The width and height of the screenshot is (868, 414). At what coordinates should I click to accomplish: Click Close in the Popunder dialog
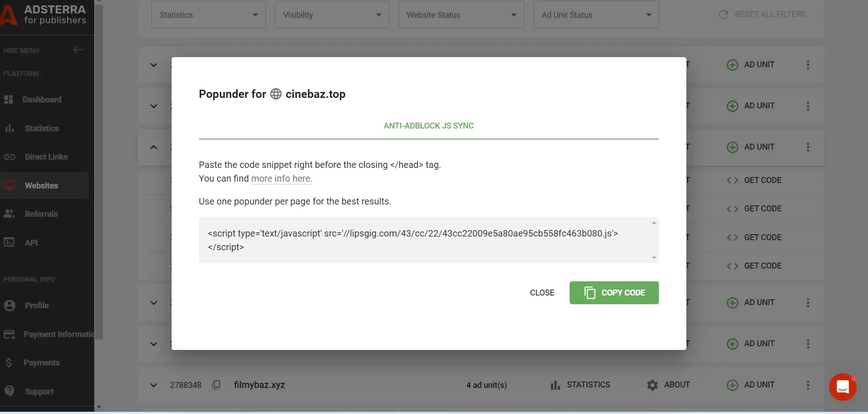(542, 293)
